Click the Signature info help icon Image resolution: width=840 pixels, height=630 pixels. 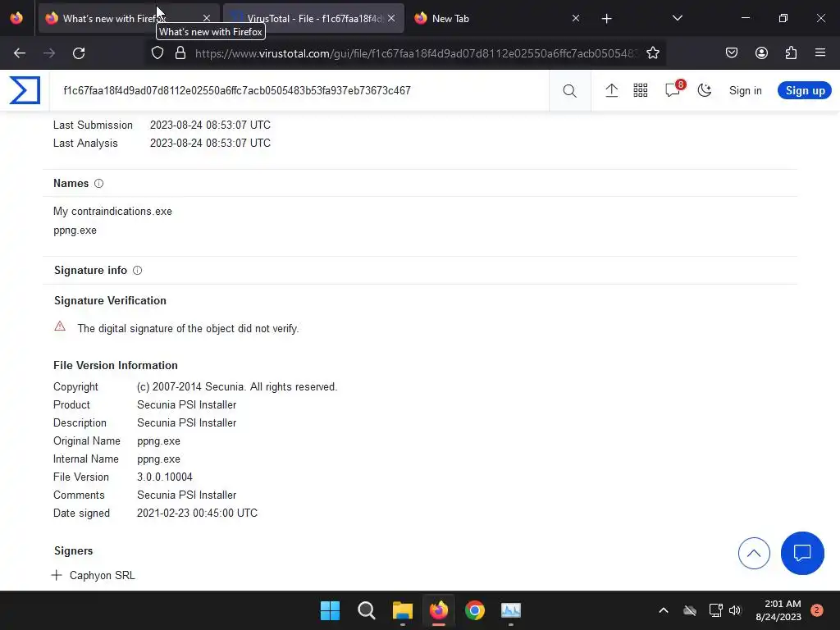click(x=137, y=270)
